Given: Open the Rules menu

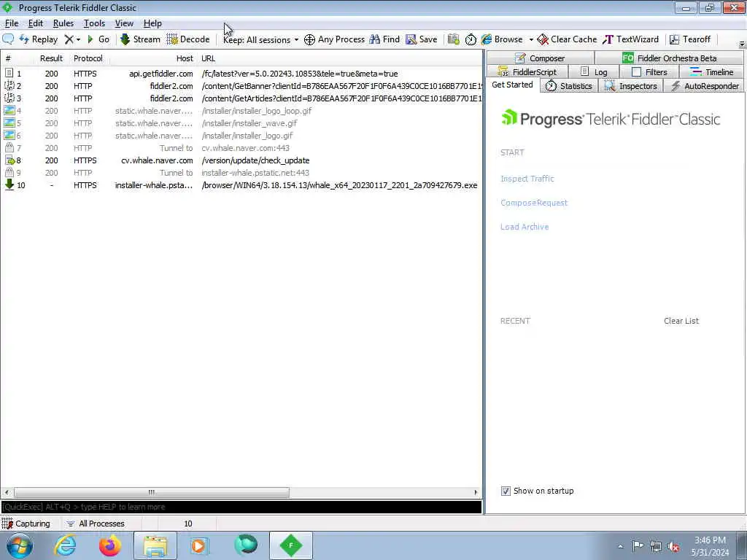Looking at the screenshot, I should [63, 23].
